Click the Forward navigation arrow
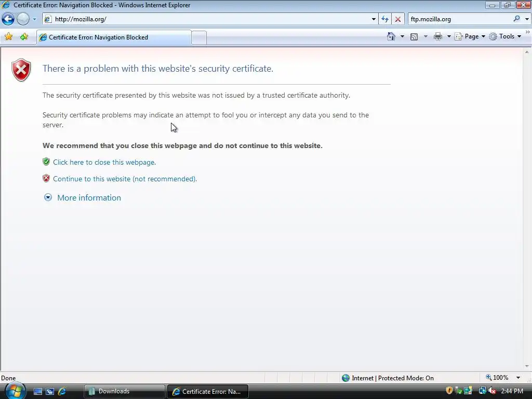Screen dimensions: 532x399 click(23, 19)
